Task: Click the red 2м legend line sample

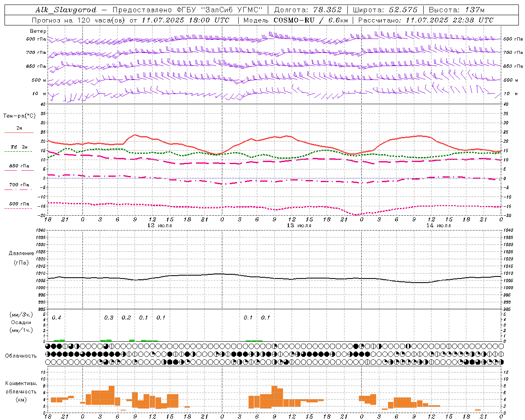Action: (x=19, y=132)
